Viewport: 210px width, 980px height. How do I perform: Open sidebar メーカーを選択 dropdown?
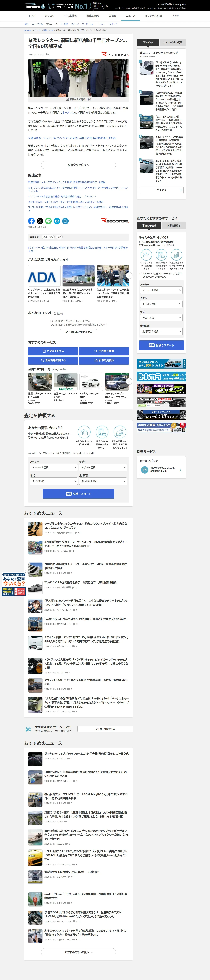click(161, 290)
